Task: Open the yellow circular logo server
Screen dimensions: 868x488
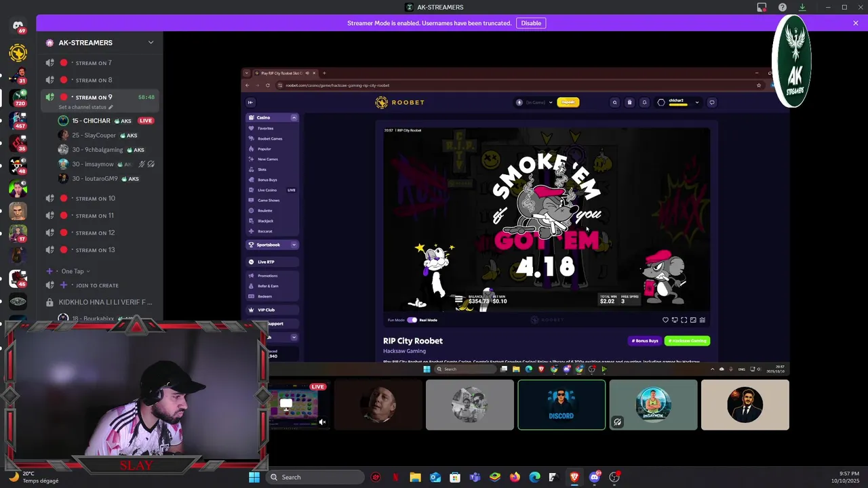Action: [18, 52]
